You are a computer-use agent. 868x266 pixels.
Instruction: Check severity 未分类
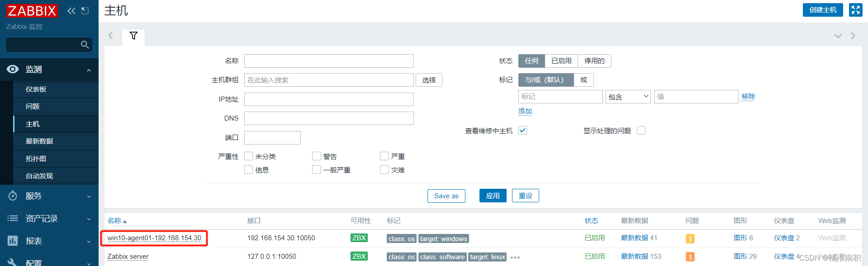248,156
